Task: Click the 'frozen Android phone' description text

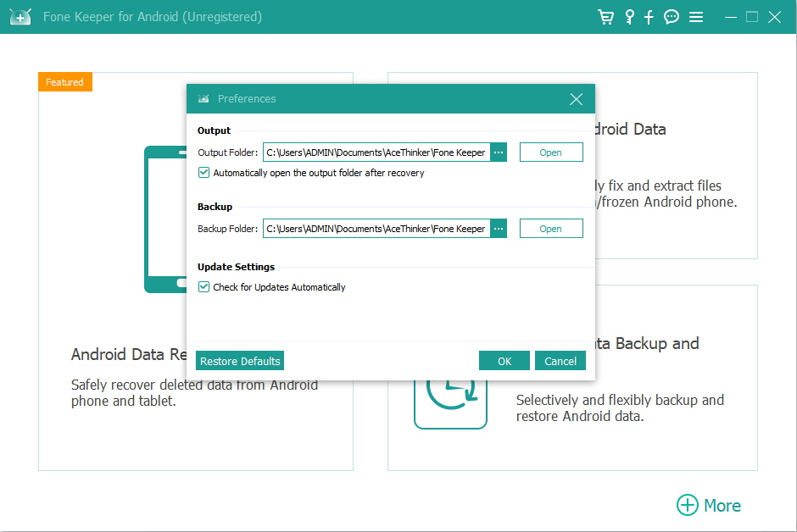Action: [668, 202]
